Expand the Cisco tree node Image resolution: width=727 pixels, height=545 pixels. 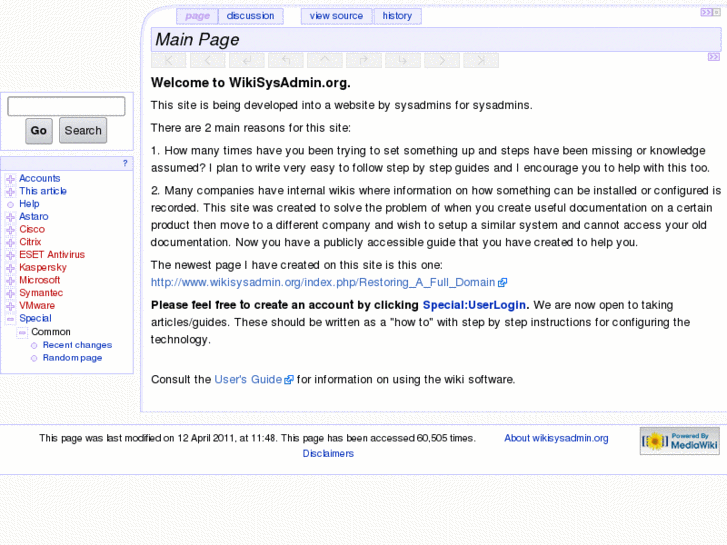[x=10, y=230]
